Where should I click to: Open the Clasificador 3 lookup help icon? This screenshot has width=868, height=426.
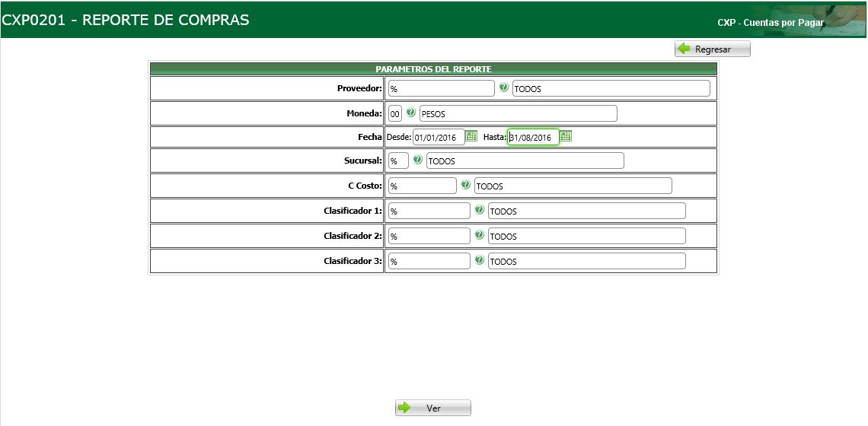[480, 259]
